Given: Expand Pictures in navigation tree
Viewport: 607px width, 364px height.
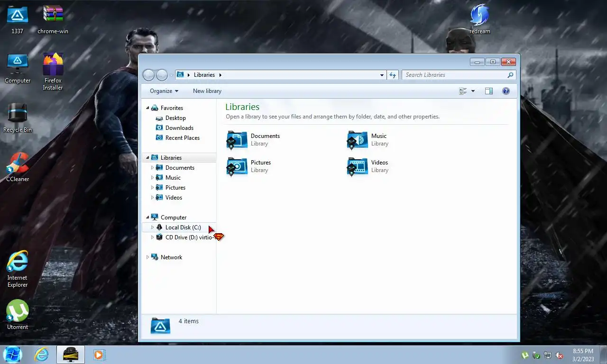Looking at the screenshot, I should (152, 188).
